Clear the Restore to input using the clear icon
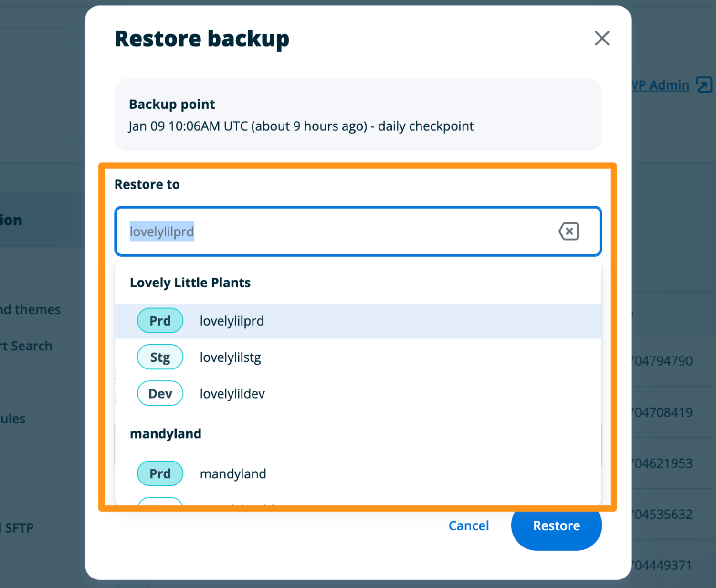 [x=568, y=231]
